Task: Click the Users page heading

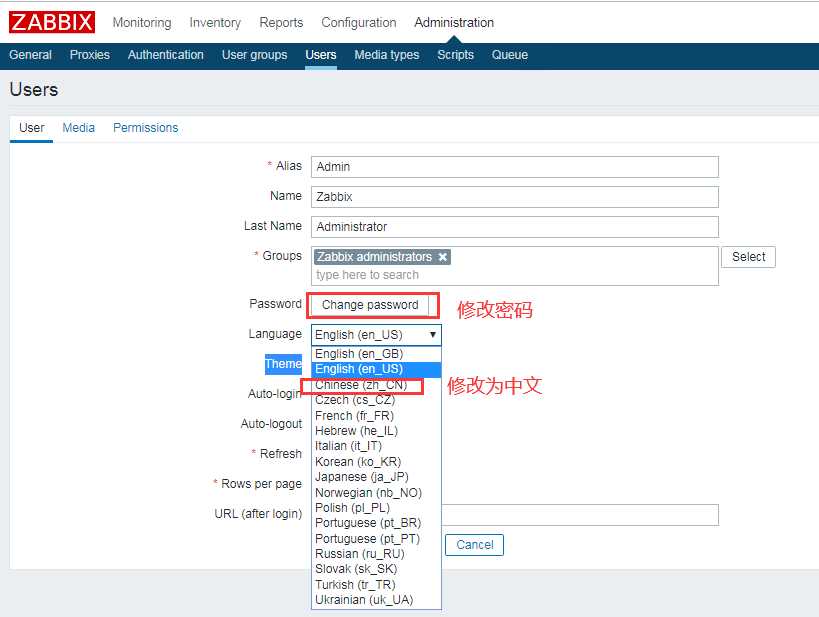Action: [34, 90]
